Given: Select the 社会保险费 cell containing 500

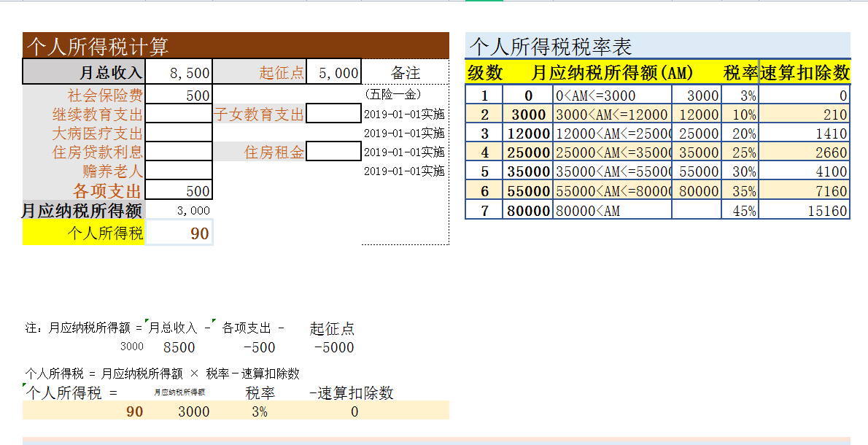Looking at the screenshot, I should 180,94.
